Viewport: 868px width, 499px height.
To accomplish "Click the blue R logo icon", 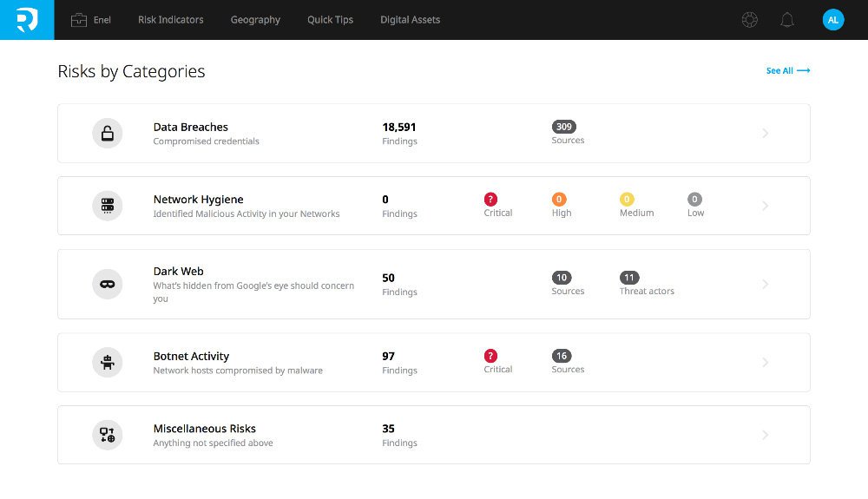I will coord(27,20).
